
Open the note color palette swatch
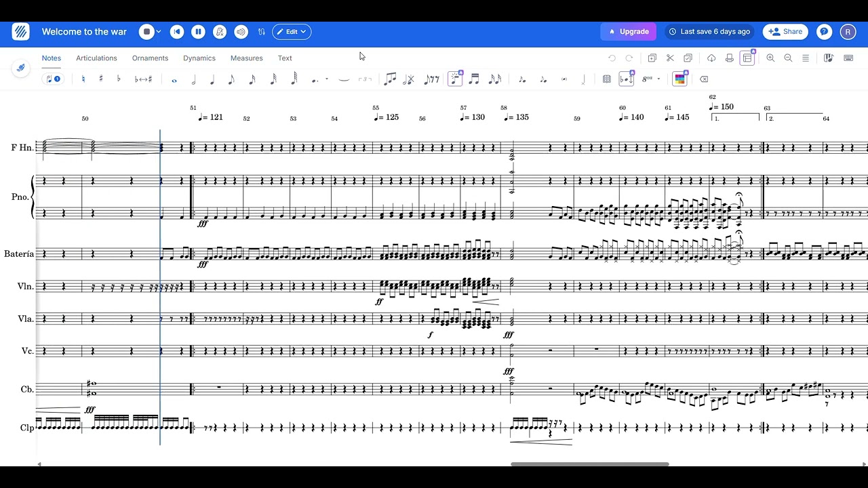(679, 79)
